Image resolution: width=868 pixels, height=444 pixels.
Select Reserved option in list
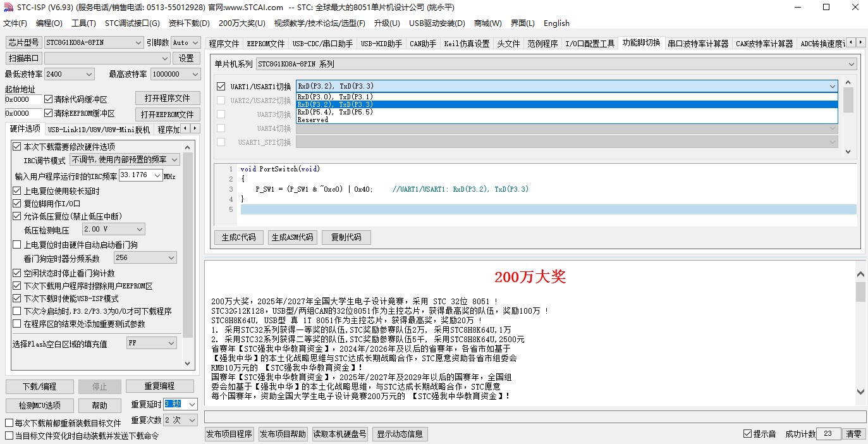click(x=567, y=120)
